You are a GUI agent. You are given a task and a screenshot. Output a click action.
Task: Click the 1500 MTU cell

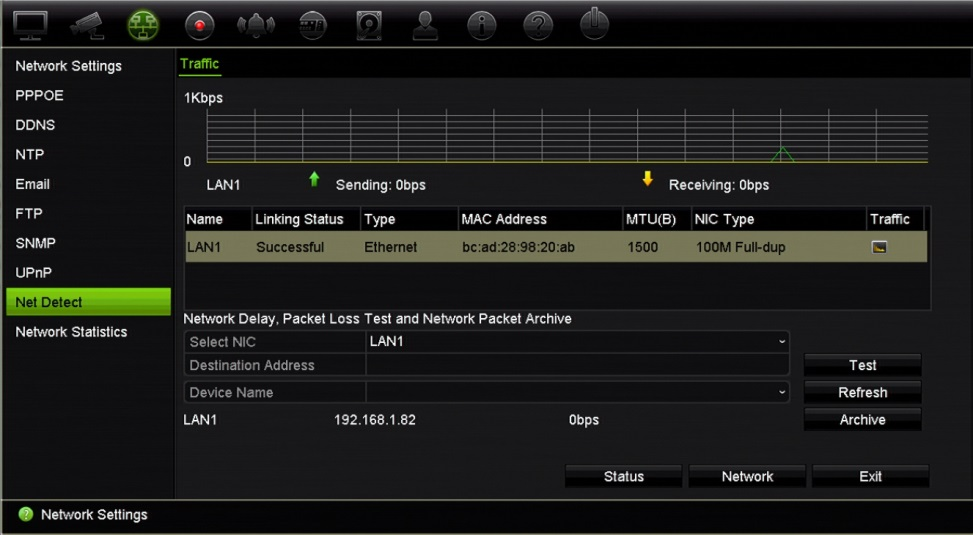click(642, 247)
